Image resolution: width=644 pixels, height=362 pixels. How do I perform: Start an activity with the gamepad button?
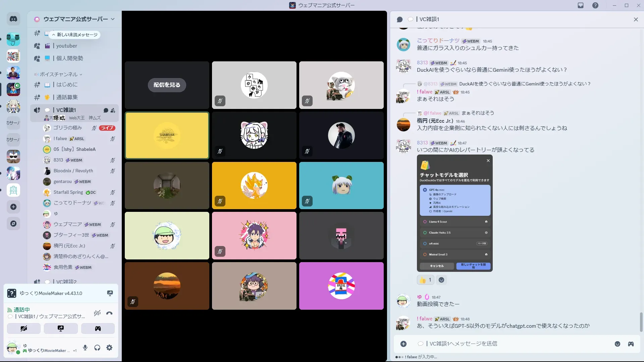(x=98, y=328)
